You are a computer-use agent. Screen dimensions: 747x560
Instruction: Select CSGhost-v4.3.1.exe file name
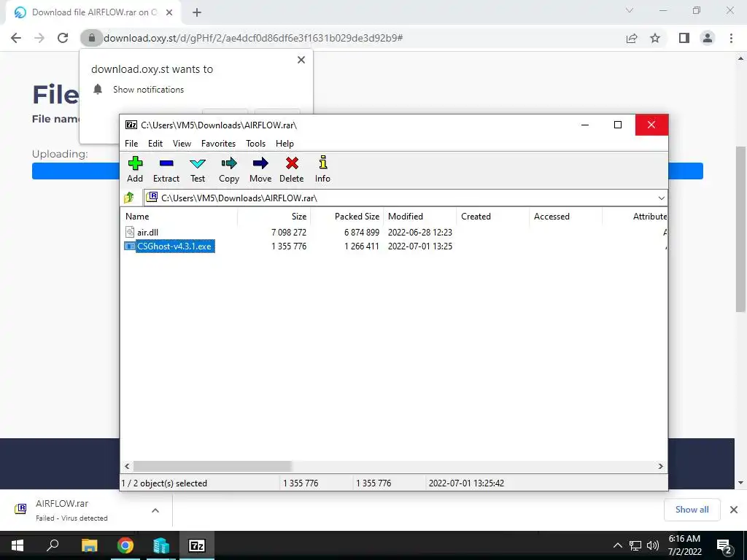[174, 246]
